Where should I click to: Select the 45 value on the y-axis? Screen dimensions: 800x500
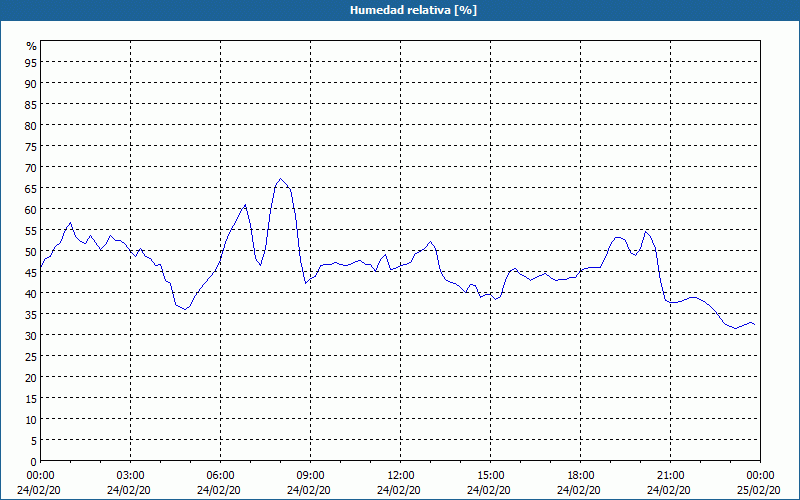tap(31, 272)
